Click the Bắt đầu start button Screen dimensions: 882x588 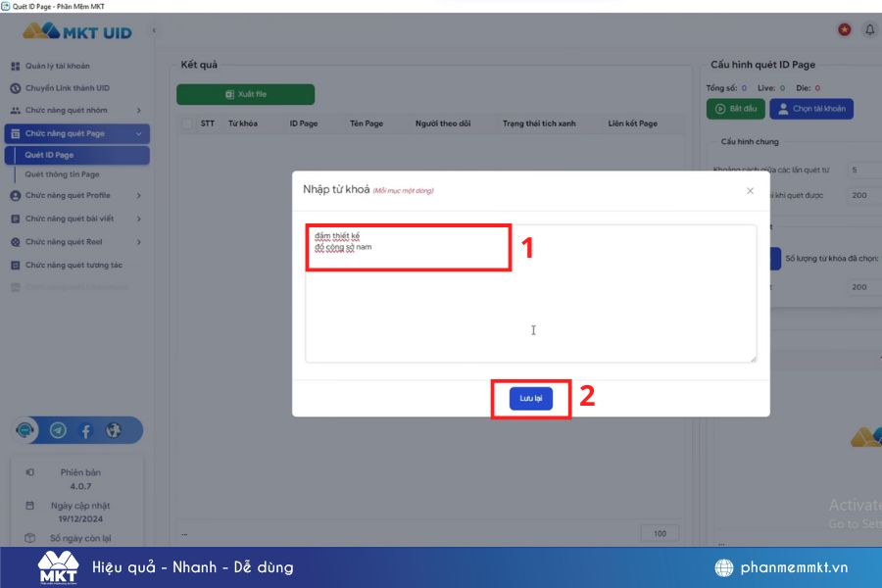coord(735,109)
